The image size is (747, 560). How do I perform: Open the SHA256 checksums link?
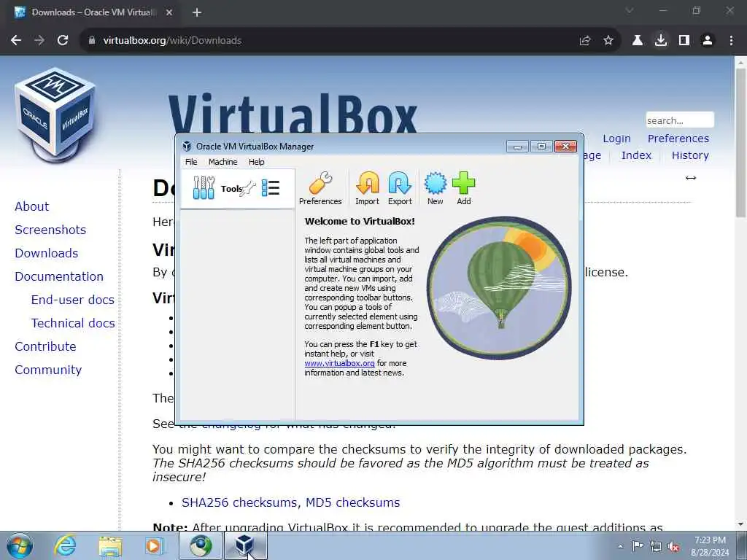[241, 503]
